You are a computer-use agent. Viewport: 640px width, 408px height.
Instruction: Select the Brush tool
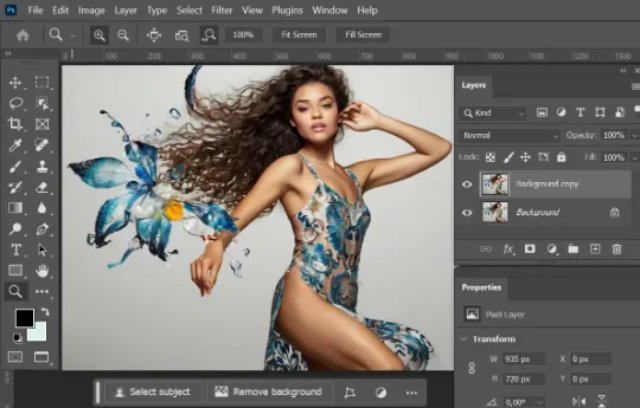[16, 166]
